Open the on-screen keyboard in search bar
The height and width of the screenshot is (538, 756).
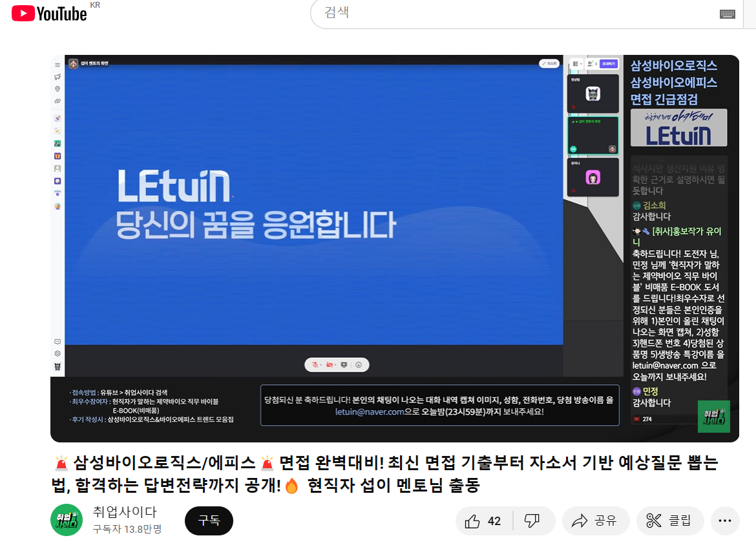pyautogui.click(x=727, y=14)
